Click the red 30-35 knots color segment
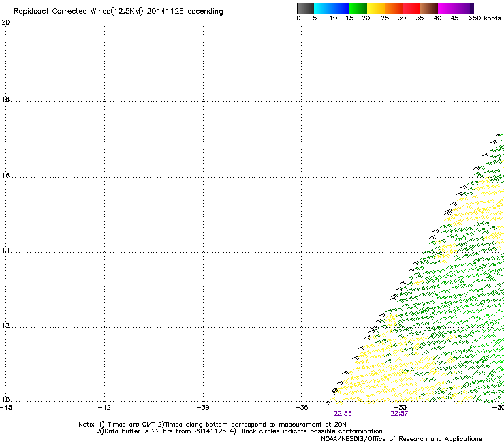The width and height of the screenshot is (504, 443). tap(411, 8)
